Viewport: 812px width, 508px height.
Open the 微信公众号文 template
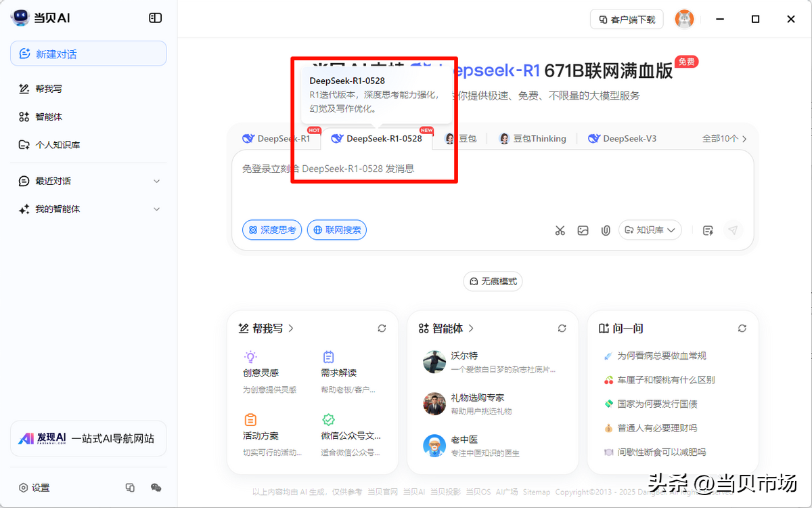click(351, 435)
